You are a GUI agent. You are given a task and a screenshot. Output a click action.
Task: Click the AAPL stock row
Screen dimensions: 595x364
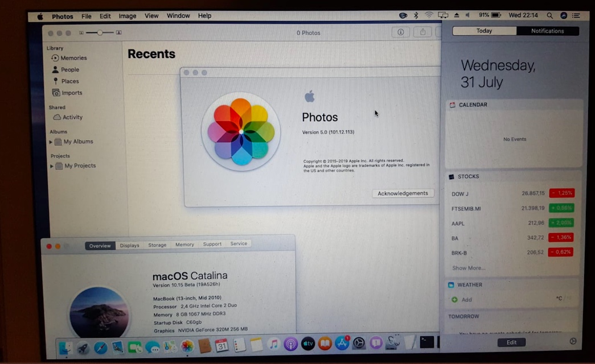pyautogui.click(x=512, y=223)
